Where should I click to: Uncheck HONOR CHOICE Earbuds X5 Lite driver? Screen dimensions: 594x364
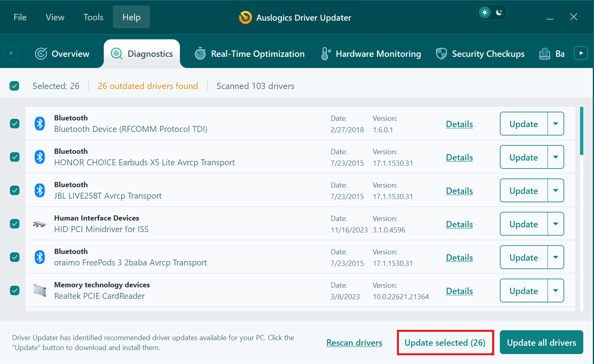coord(15,157)
